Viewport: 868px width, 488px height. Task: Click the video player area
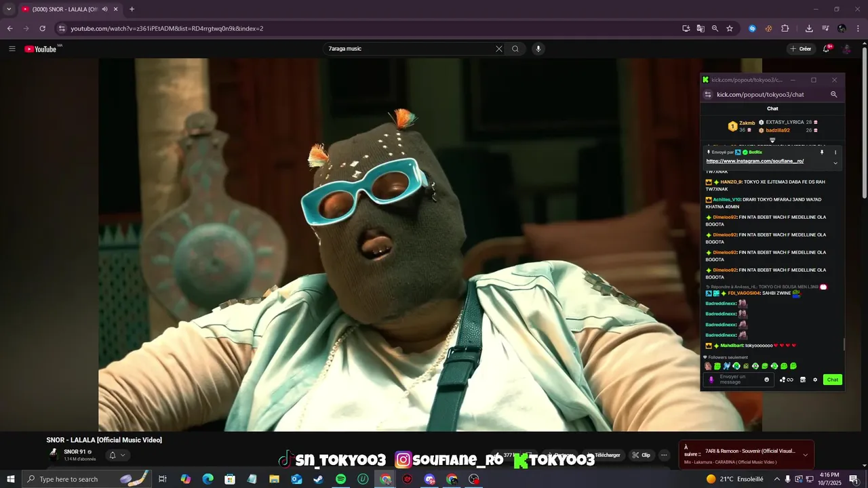tap(430, 244)
